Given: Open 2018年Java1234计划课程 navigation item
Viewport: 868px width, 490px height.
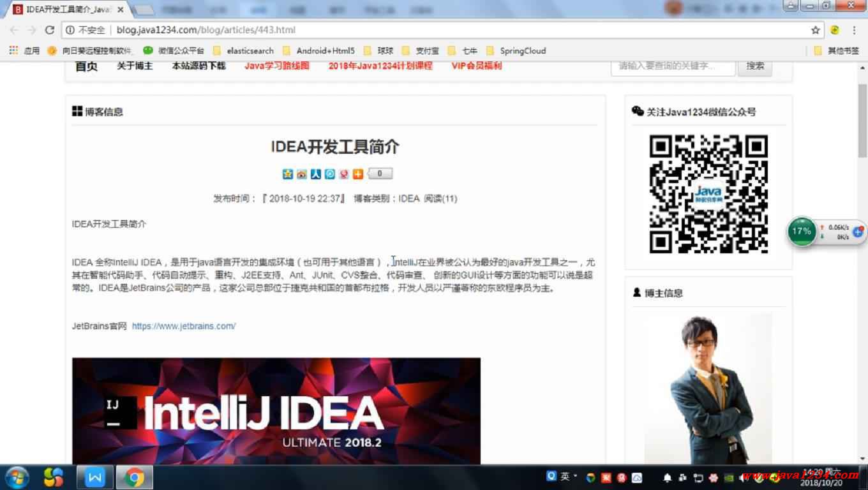Looking at the screenshot, I should (x=380, y=66).
